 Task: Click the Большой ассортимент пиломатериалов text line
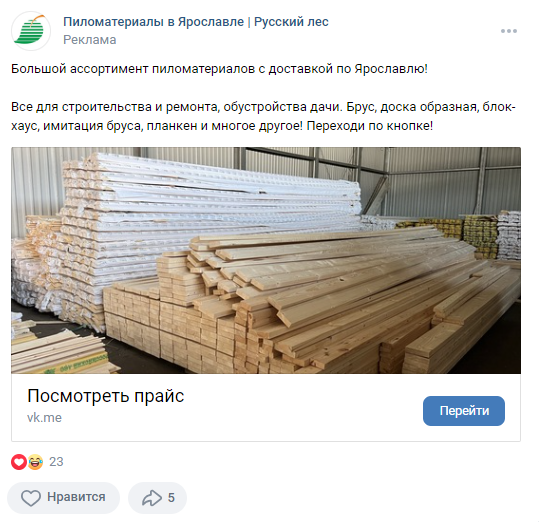pos(219,69)
